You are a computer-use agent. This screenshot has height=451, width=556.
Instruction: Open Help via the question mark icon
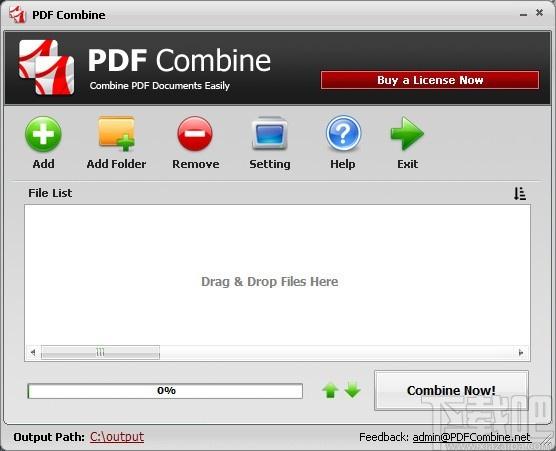[343, 133]
